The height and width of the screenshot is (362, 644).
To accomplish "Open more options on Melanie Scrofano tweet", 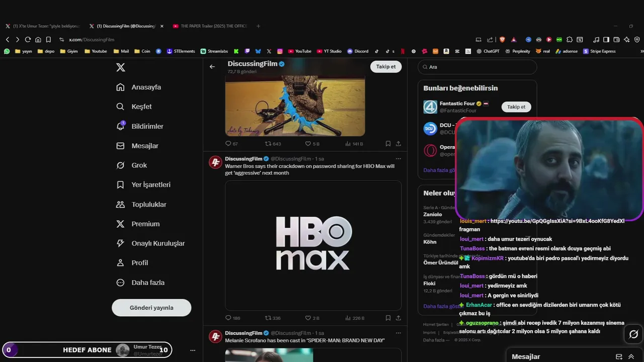I will pos(398,333).
